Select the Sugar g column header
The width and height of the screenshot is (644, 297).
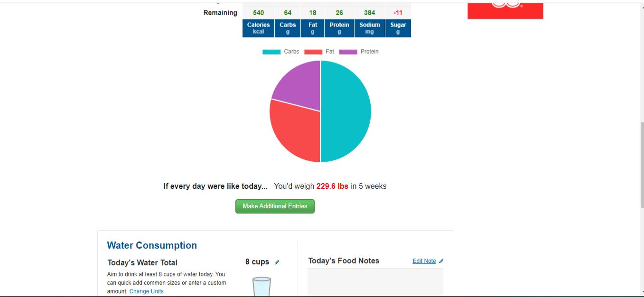398,28
